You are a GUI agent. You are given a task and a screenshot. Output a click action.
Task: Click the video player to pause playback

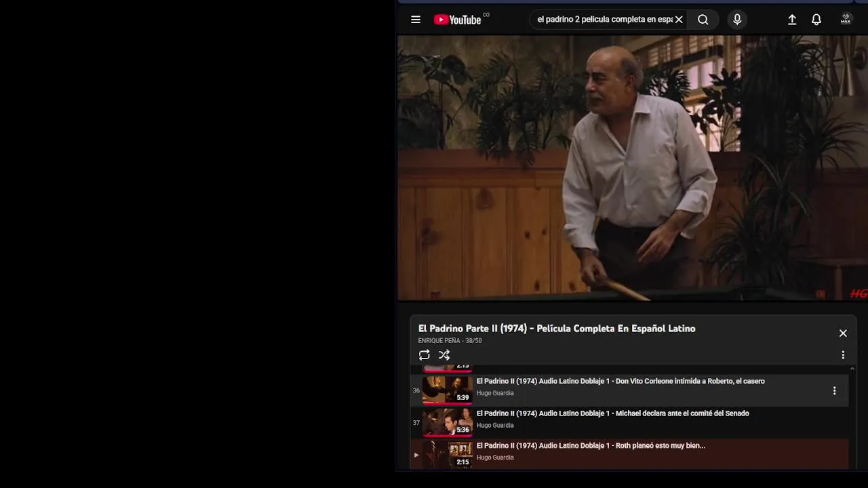[x=632, y=167]
